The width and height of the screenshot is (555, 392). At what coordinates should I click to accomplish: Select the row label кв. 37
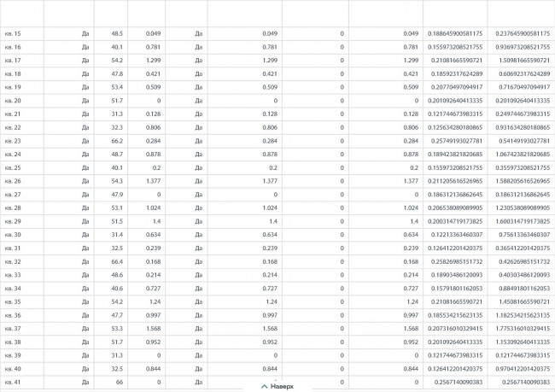[13, 329]
